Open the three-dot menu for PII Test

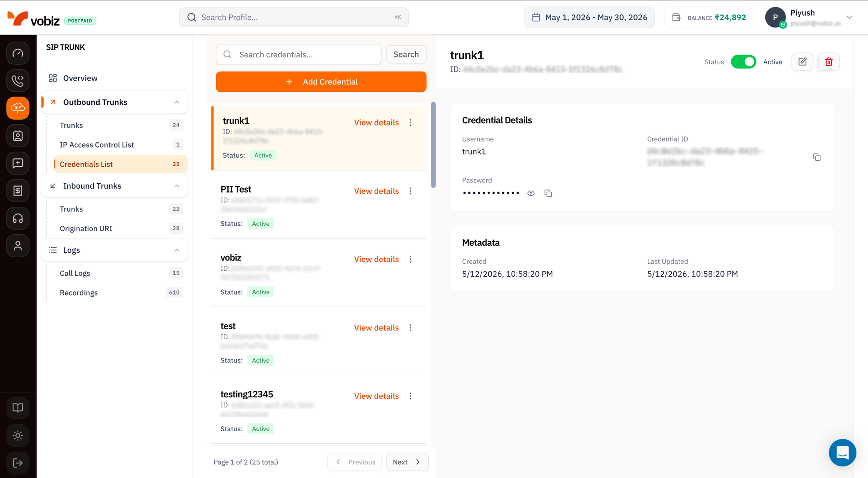click(x=410, y=191)
